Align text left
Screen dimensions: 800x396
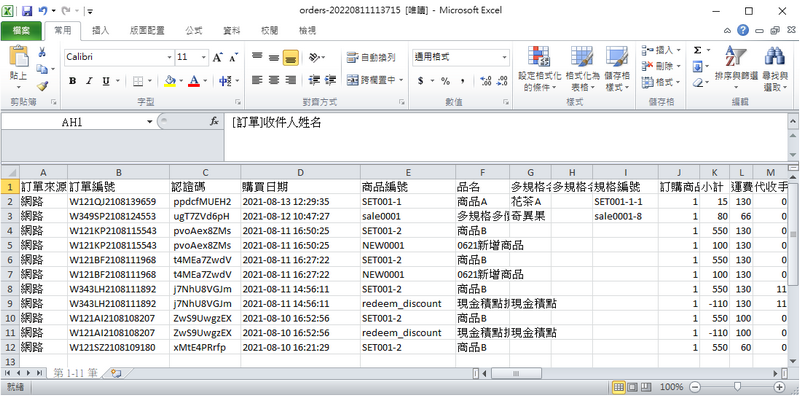(257, 80)
